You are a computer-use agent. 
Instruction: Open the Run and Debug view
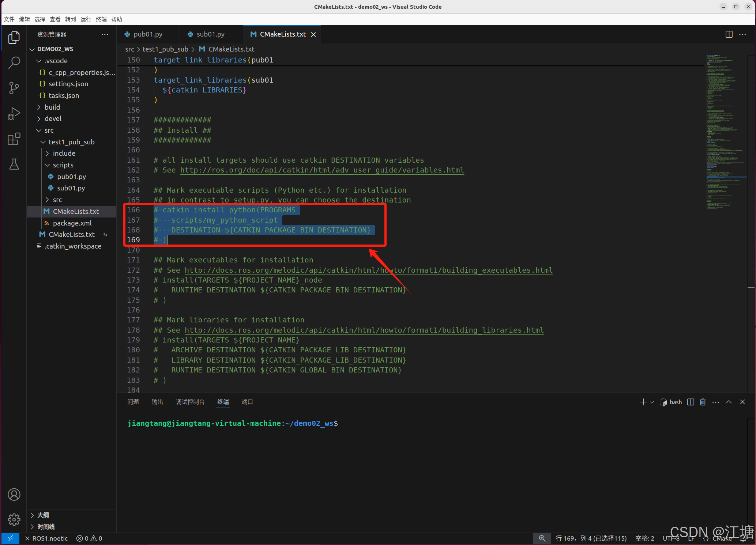point(14,114)
